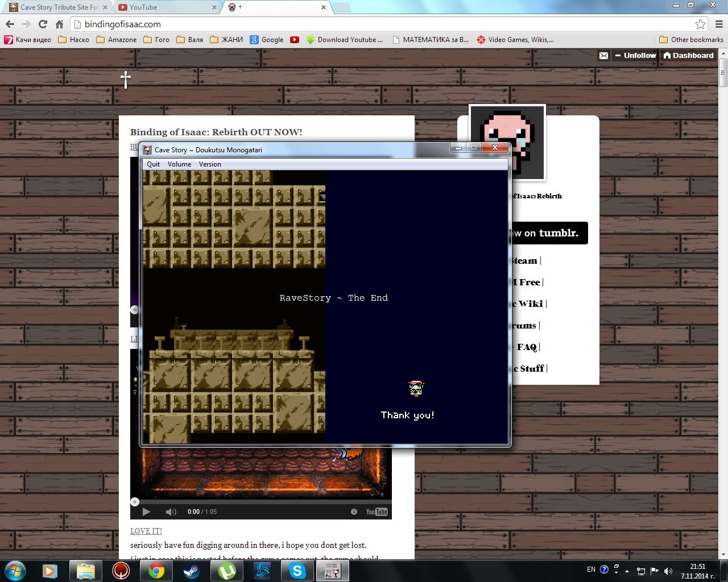728x582 pixels.
Task: Open the red round app on the taskbar
Action: coord(121,571)
